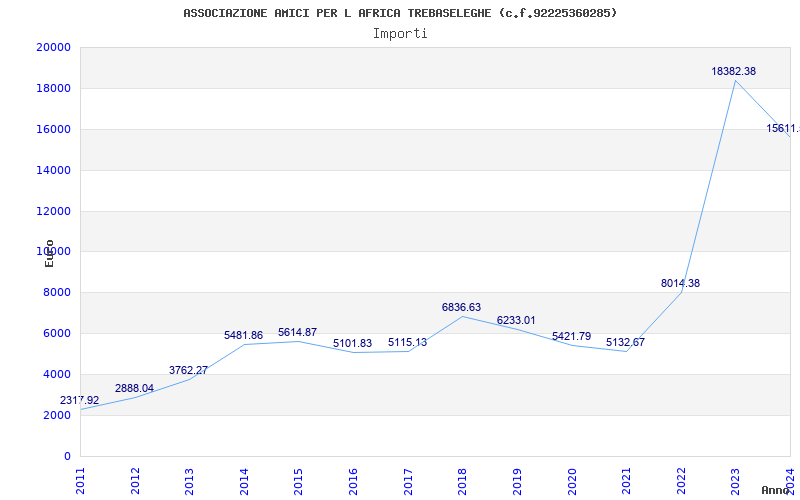Click the 14000 y-axis label

54,170
